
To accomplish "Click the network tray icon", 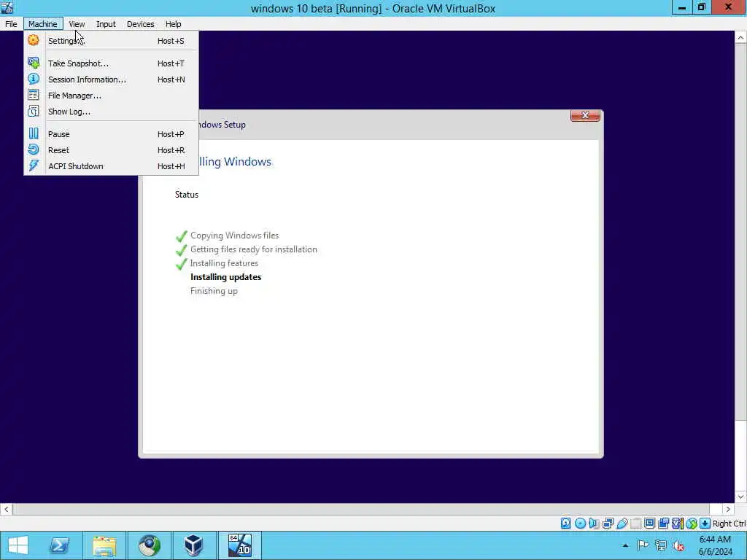I will (x=661, y=545).
